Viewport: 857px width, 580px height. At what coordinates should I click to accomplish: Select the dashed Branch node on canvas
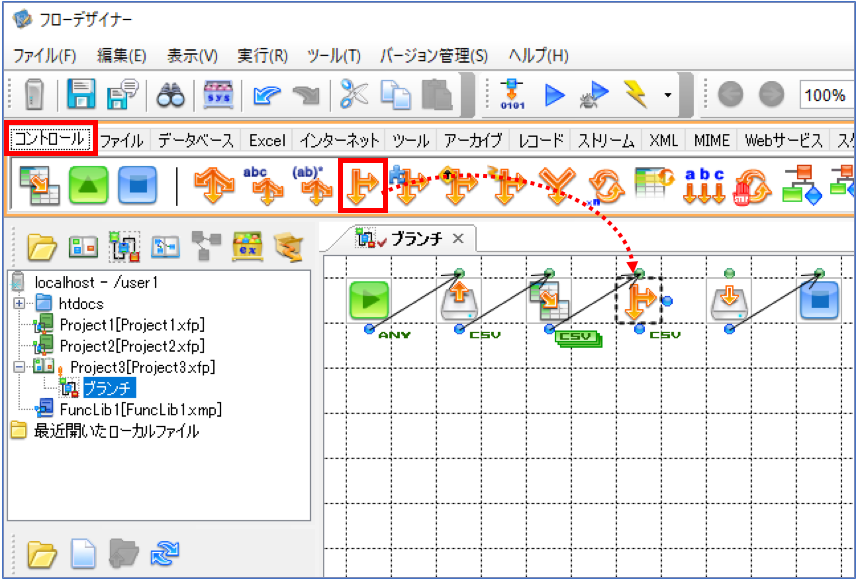point(638,300)
